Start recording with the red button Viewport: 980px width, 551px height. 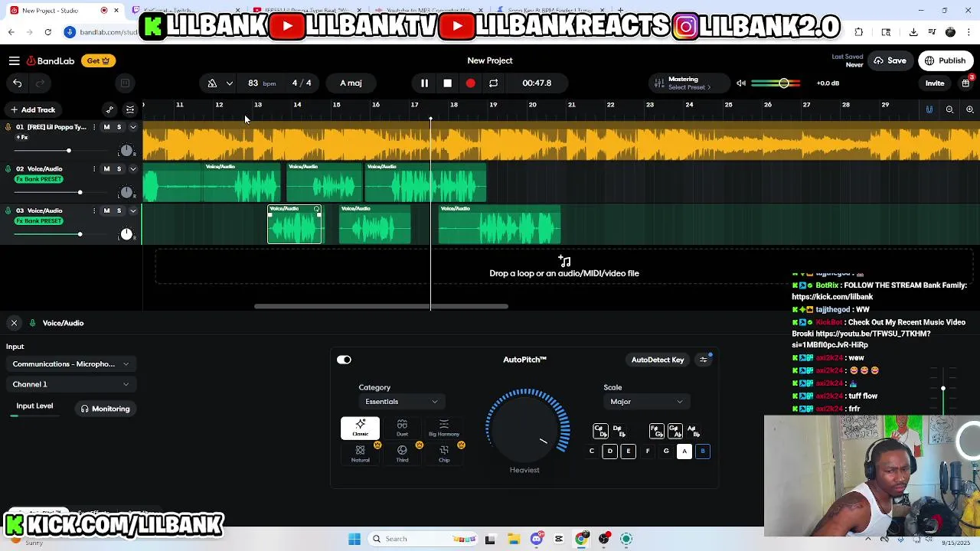[470, 83]
